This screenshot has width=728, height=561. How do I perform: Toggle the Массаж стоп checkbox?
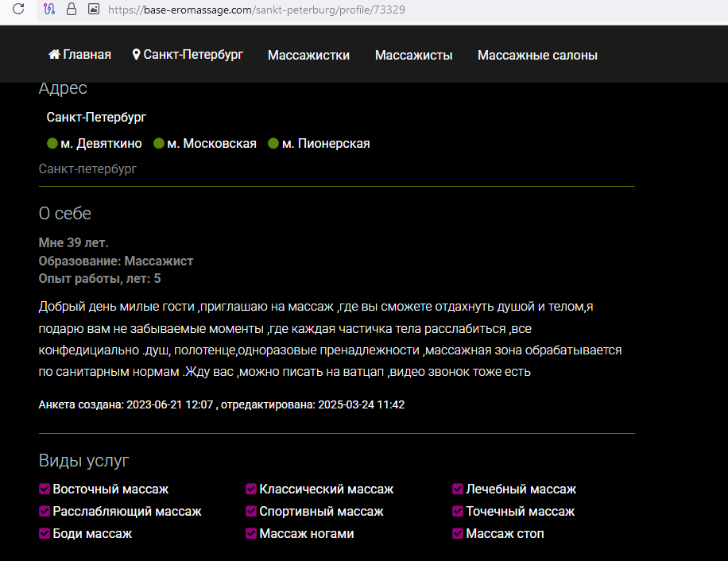click(458, 534)
